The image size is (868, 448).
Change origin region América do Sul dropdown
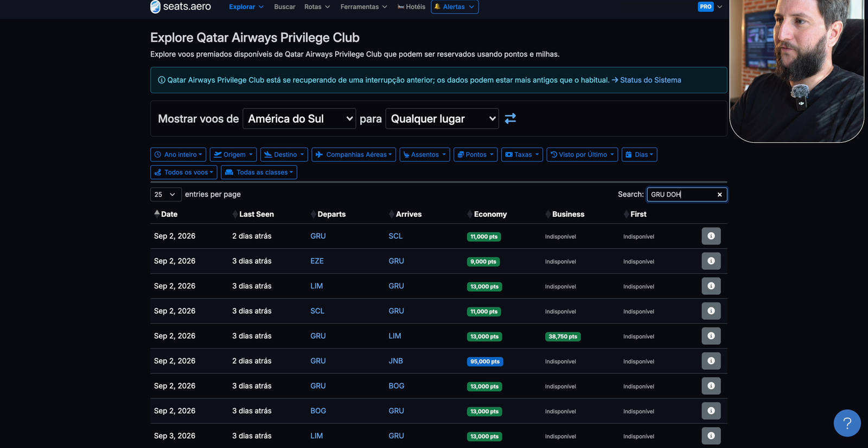click(299, 118)
